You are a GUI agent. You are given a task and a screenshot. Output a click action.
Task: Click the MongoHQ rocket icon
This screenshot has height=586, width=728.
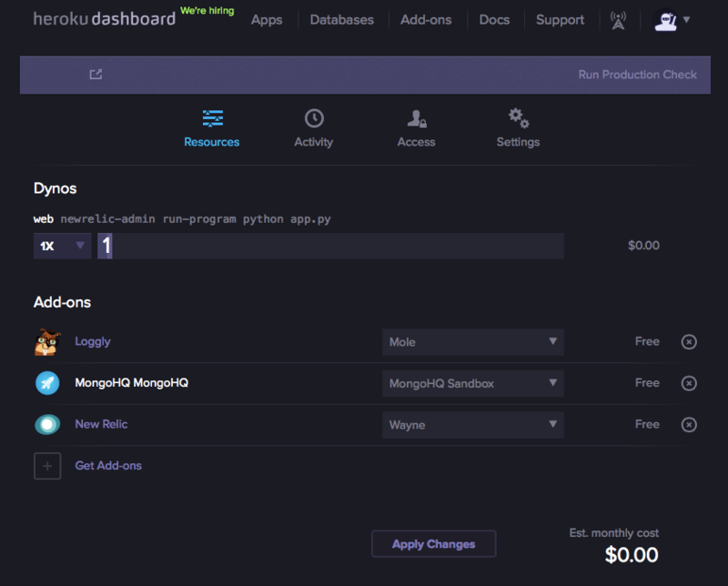(47, 383)
